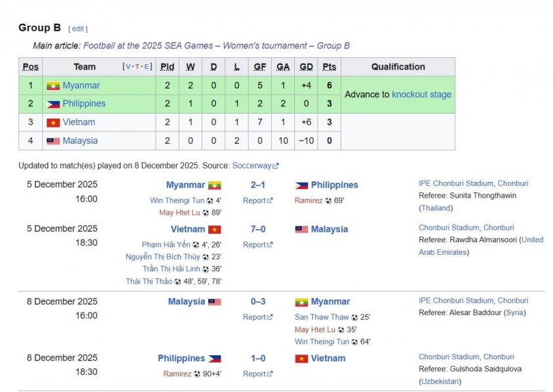Open the Women's tournament Group B main article
The image size is (553, 392).
(x=216, y=46)
